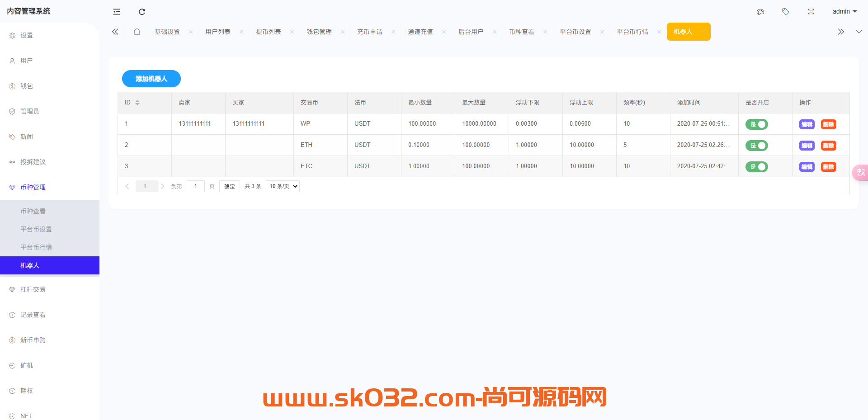Viewport: 868px width, 420px height.
Task: Delete the WP robot row
Action: [x=829, y=124]
